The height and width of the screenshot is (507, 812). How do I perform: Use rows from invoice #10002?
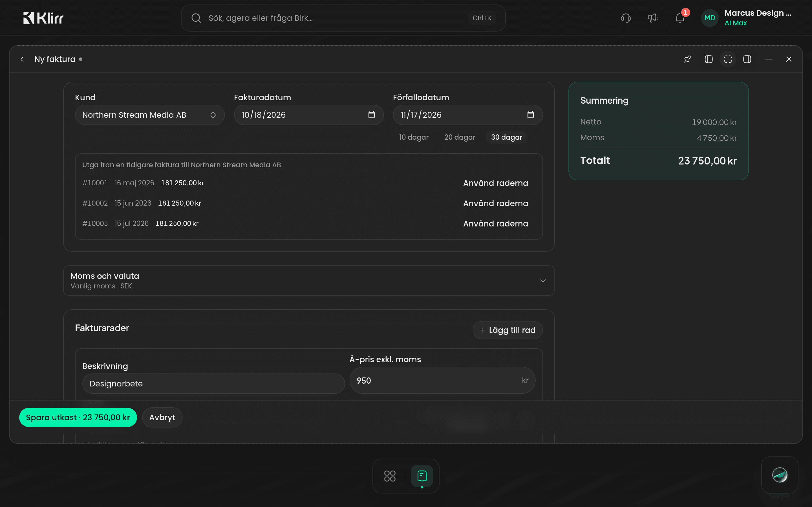[x=495, y=204]
